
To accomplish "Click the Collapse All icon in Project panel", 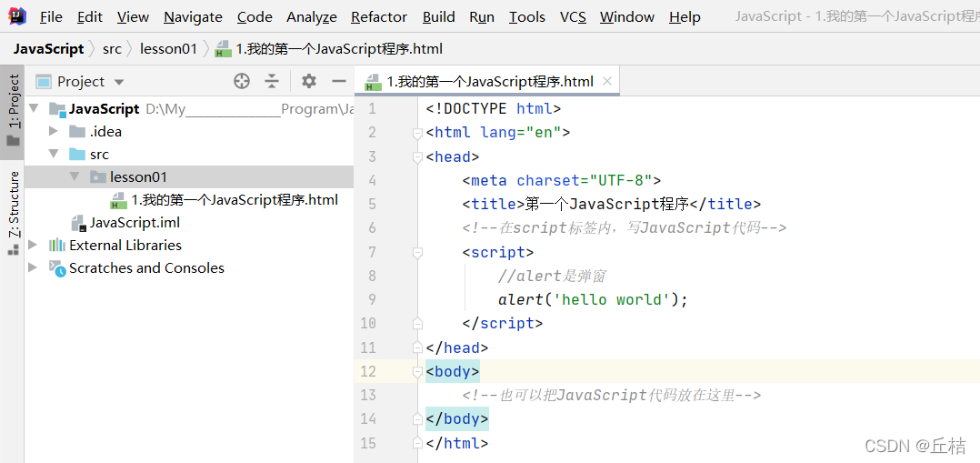I will [x=271, y=81].
